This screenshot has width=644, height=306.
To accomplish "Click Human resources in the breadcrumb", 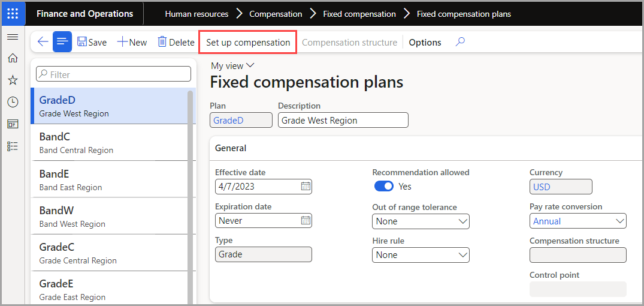I will 196,14.
